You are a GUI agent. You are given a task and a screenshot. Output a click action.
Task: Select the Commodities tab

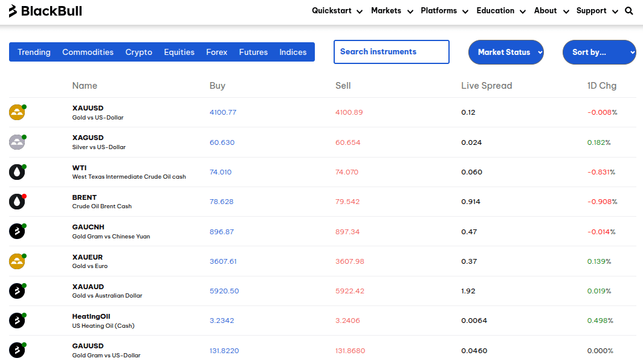click(88, 52)
